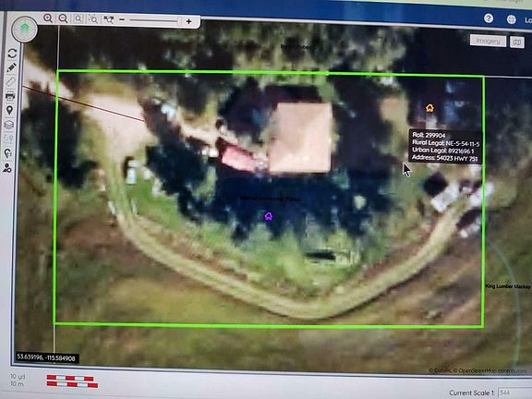Click the plus button on zoom slider
The height and width of the screenshot is (399, 532).
pyautogui.click(x=189, y=21)
